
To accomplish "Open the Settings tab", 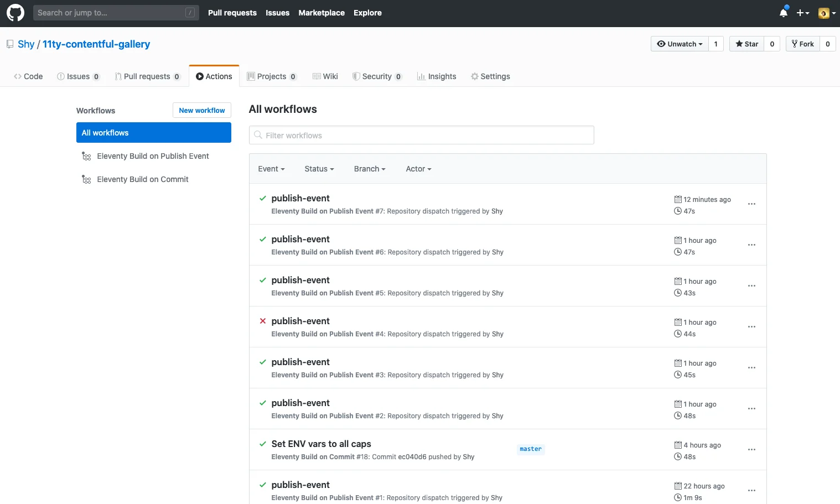I will 490,76.
